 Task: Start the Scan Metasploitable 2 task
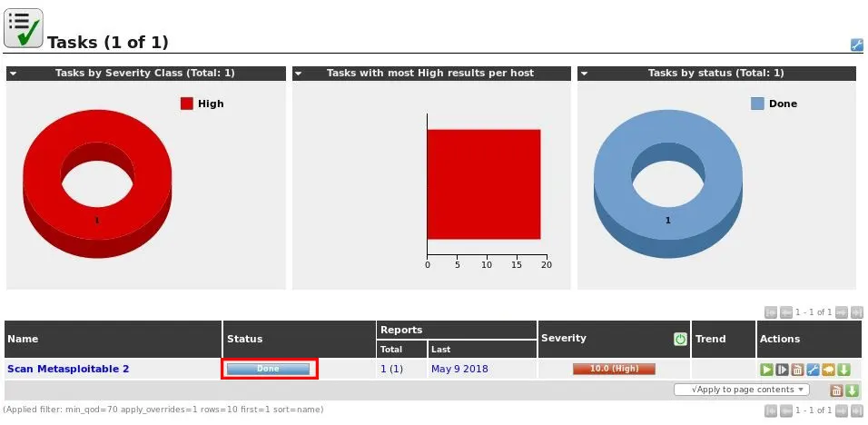pos(766,370)
